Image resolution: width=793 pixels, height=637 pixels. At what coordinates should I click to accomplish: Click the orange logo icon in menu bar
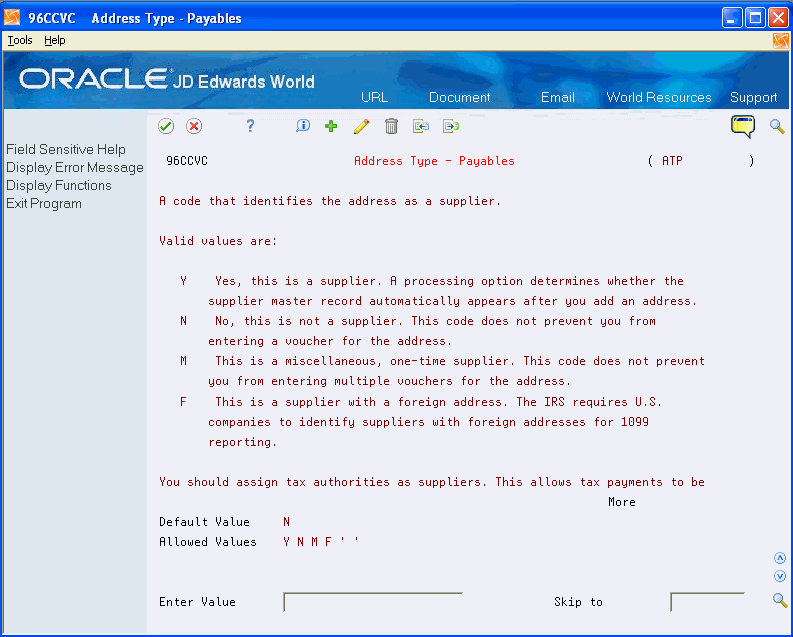pos(781,41)
